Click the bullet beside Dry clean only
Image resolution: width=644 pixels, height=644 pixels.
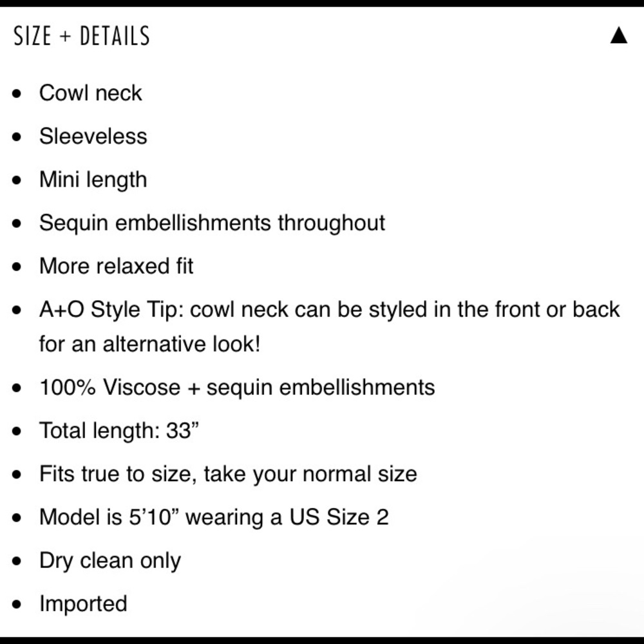(x=17, y=562)
